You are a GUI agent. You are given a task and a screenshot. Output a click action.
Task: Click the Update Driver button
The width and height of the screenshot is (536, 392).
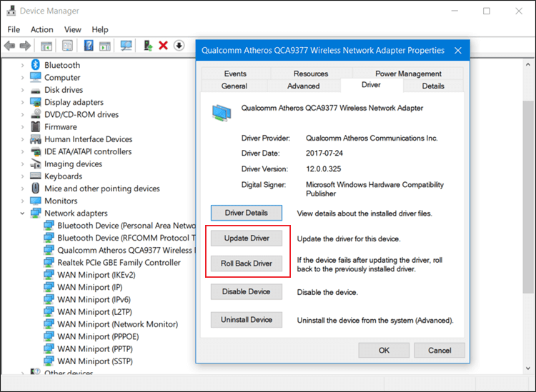tap(247, 238)
